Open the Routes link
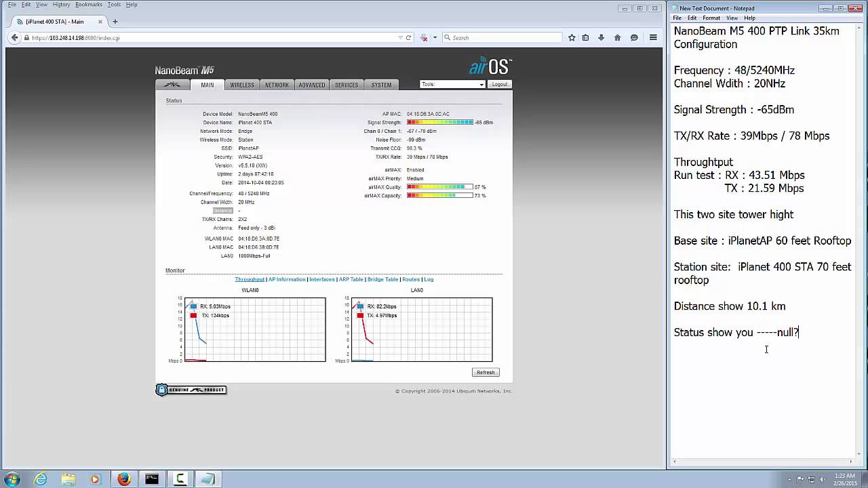This screenshot has width=868, height=488. click(x=411, y=279)
